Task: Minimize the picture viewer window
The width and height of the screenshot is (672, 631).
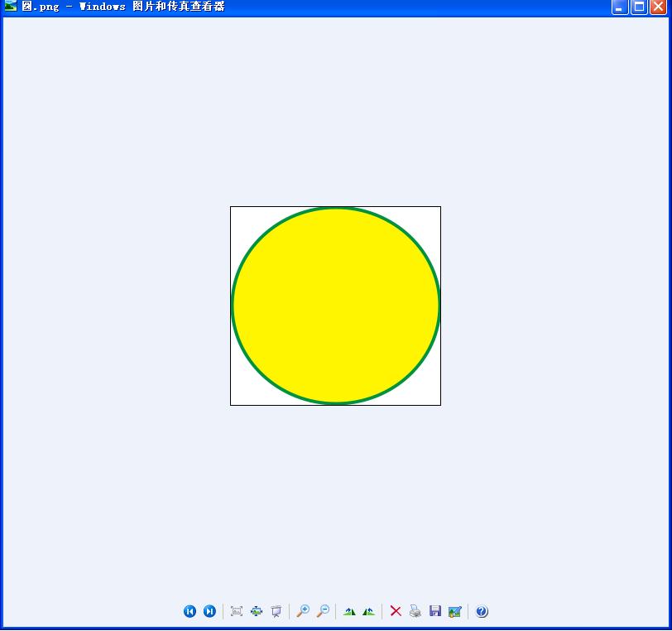Action: [x=620, y=7]
